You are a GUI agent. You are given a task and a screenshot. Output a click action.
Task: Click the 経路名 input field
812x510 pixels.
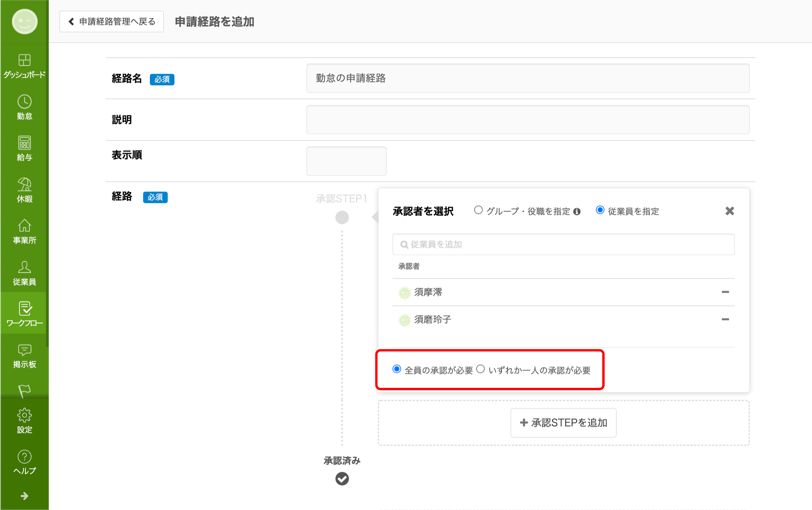click(528, 78)
